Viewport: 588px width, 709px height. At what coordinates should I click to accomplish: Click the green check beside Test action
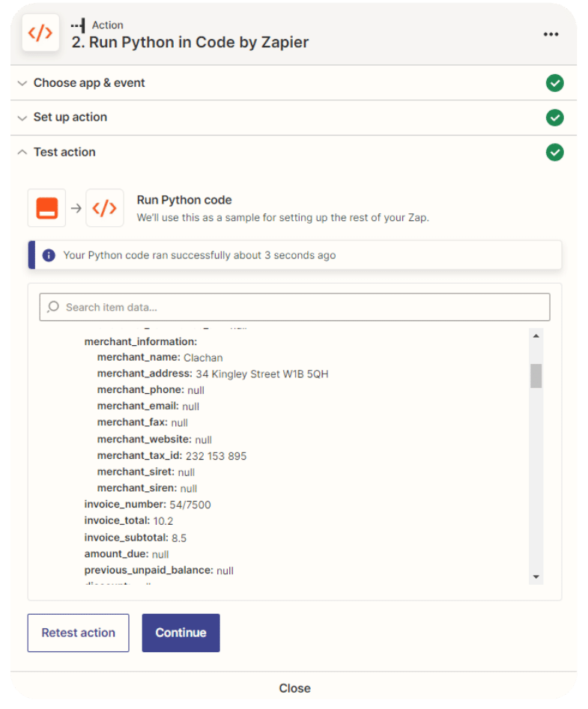click(x=554, y=153)
